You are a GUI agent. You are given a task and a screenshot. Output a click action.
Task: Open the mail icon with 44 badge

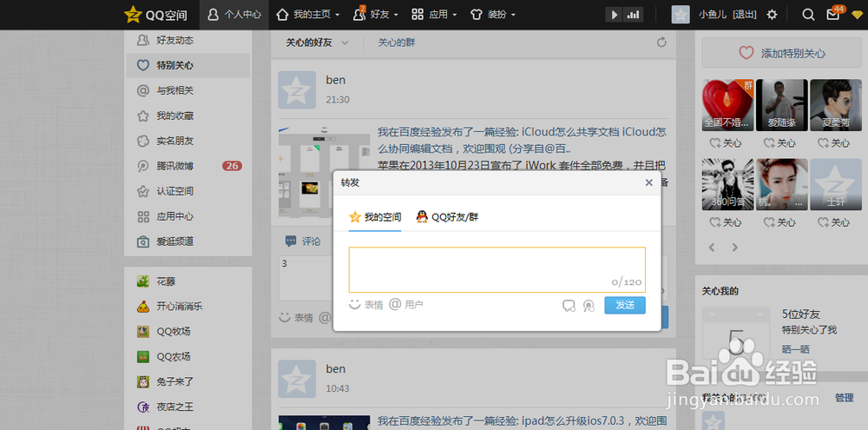click(835, 13)
